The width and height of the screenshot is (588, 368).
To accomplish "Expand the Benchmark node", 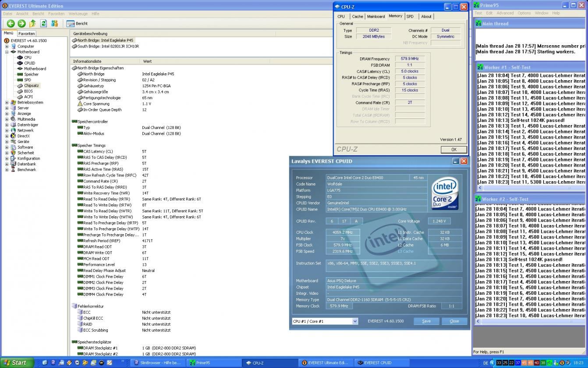I will 7,170.
